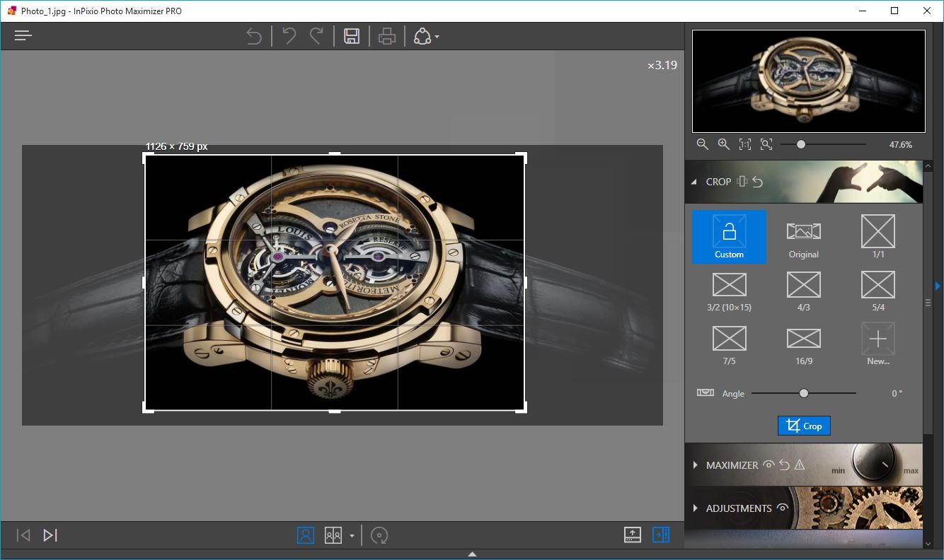Click the 0° angle value

tap(897, 393)
